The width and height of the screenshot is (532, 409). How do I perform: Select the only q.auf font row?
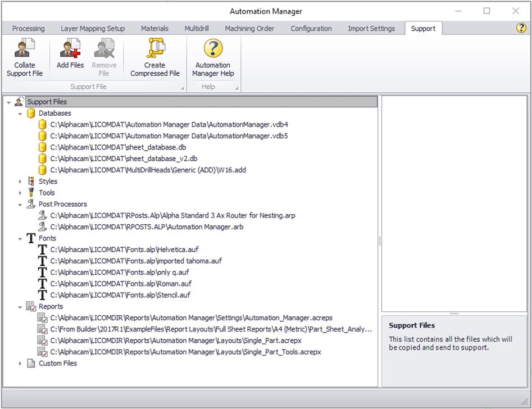120,272
